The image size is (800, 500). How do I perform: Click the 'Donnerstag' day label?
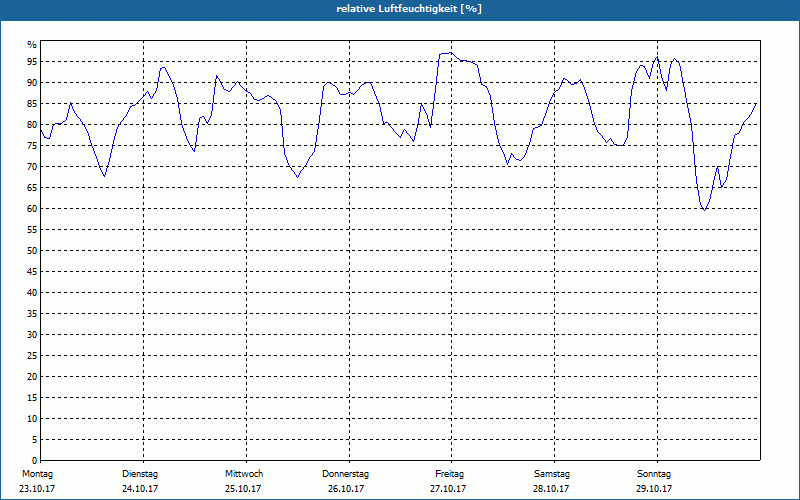point(345,474)
